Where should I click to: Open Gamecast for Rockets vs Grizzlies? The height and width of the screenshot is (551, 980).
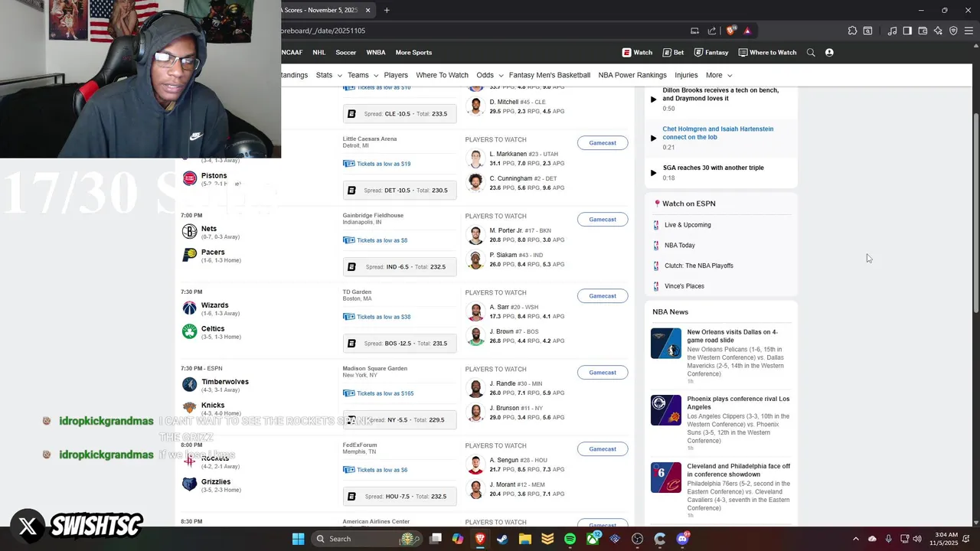click(x=603, y=449)
